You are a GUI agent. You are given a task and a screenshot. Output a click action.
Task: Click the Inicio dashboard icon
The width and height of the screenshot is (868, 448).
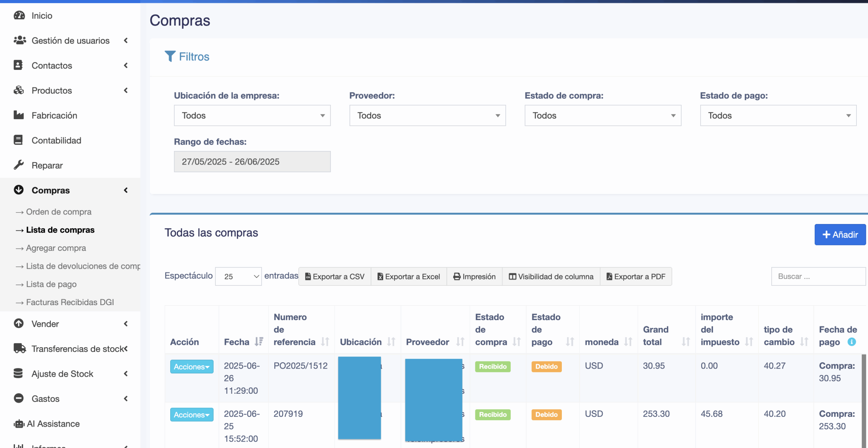click(x=19, y=15)
